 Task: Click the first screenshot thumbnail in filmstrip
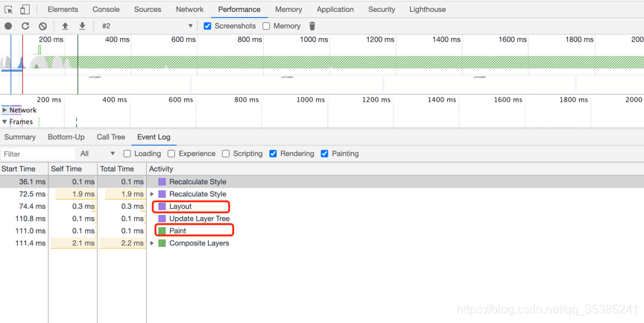95,84
